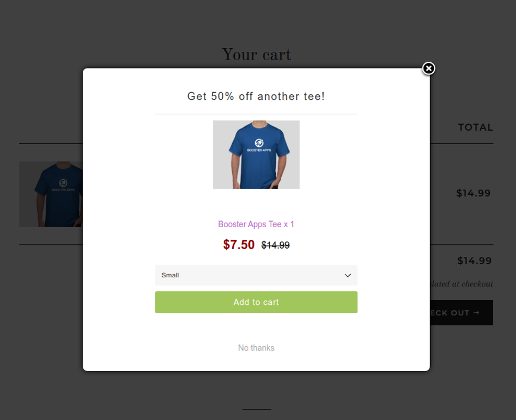The height and width of the screenshot is (420, 516).
Task: Expand the size selector chevron
Action: [348, 275]
